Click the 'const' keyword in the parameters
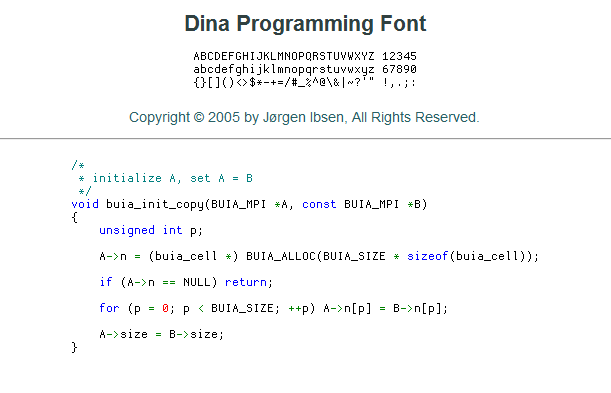 [x=319, y=204]
